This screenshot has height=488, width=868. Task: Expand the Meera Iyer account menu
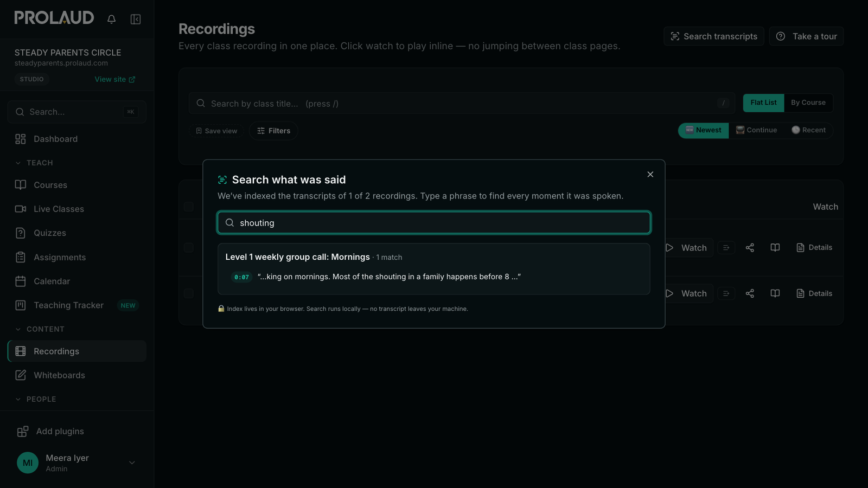[x=132, y=463]
